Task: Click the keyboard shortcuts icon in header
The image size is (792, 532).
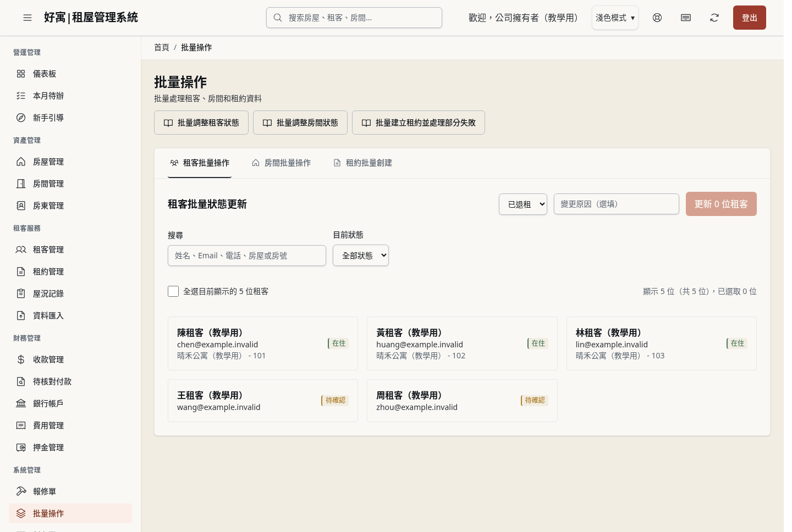Action: [686, 18]
